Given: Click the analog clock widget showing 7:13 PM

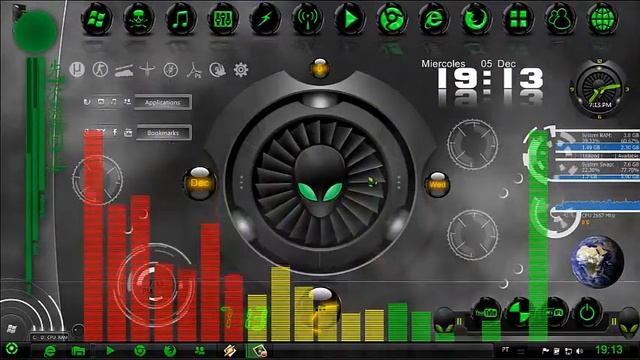Looking at the screenshot, I should (599, 89).
